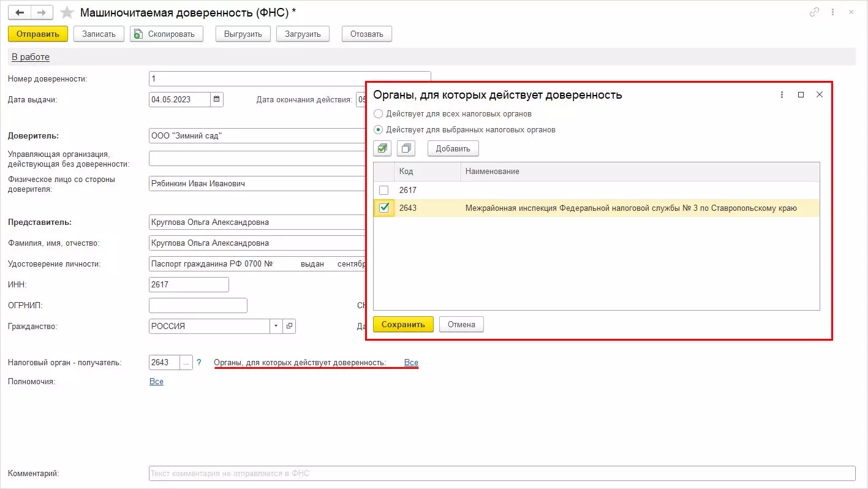Image resolution: width=868 pixels, height=489 pixels.
Task: Focus the Управляющая организация field
Action: (257, 159)
